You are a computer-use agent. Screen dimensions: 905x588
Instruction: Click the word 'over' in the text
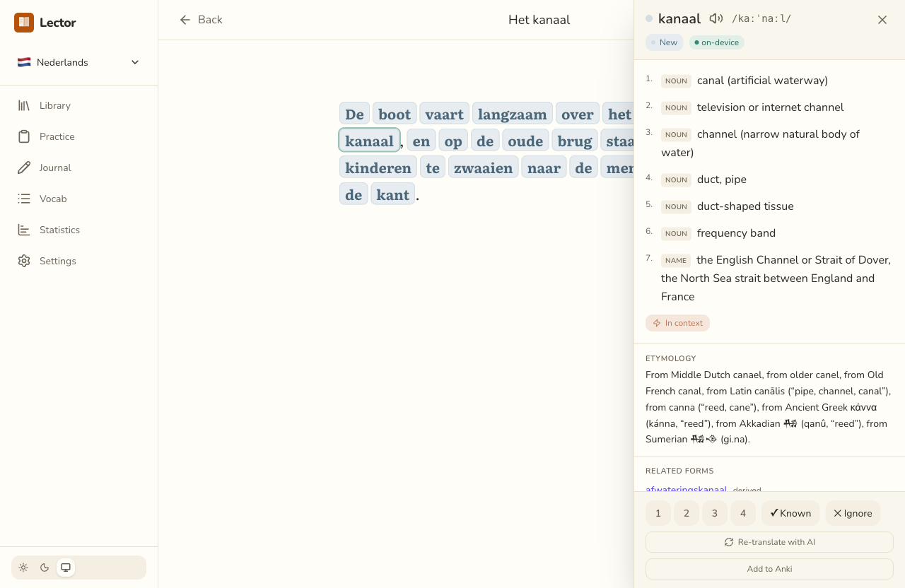[578, 114]
